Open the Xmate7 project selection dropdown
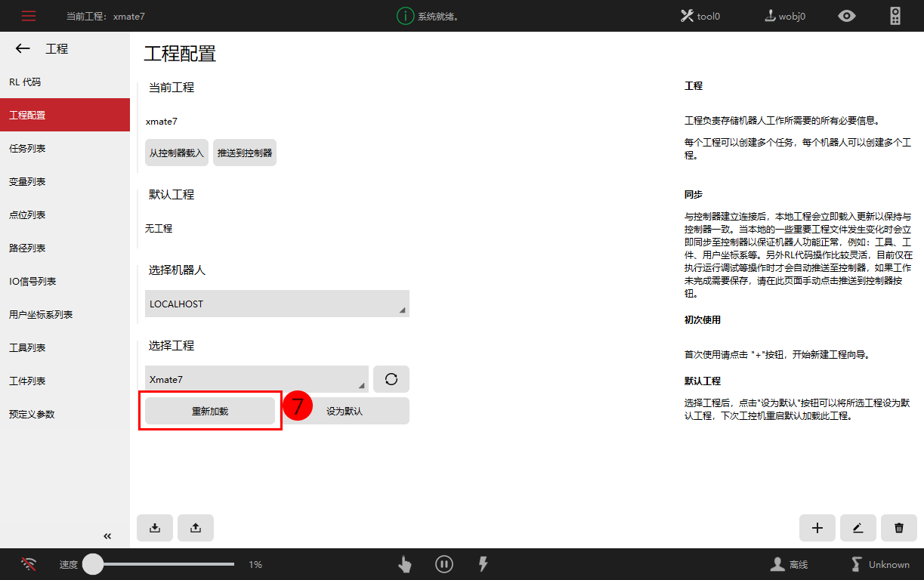 [257, 379]
